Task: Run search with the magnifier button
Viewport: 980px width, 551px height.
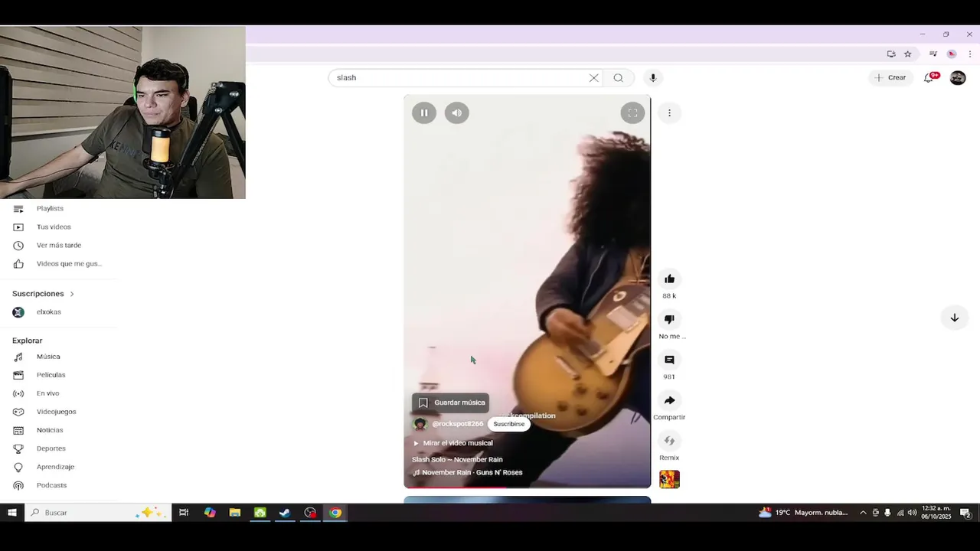Action: [619, 77]
